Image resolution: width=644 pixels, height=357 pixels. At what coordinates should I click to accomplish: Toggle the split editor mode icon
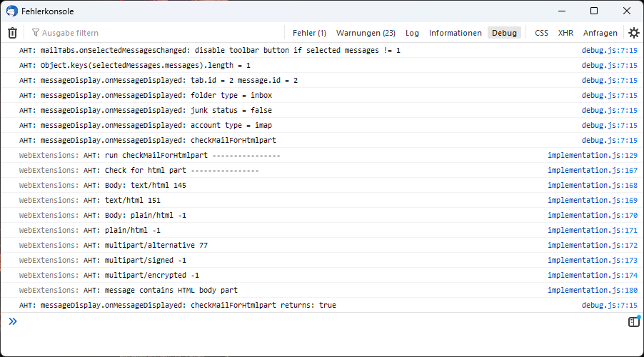633,322
